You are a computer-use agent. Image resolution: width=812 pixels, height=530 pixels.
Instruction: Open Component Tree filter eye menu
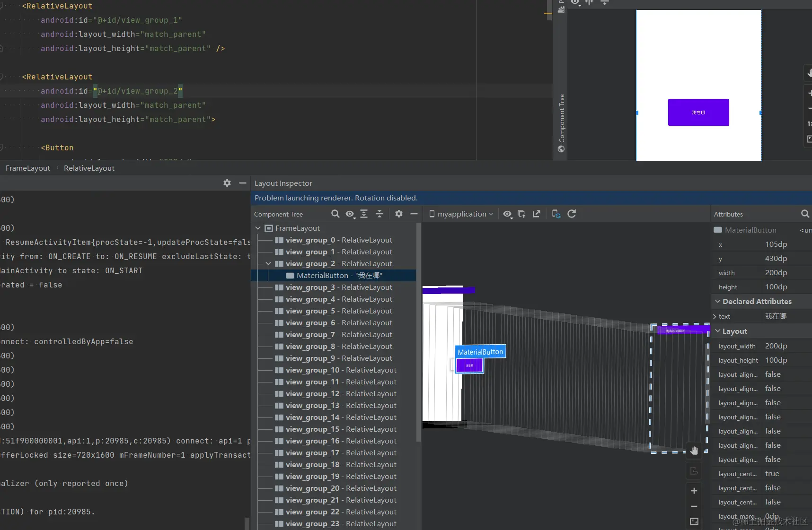350,214
